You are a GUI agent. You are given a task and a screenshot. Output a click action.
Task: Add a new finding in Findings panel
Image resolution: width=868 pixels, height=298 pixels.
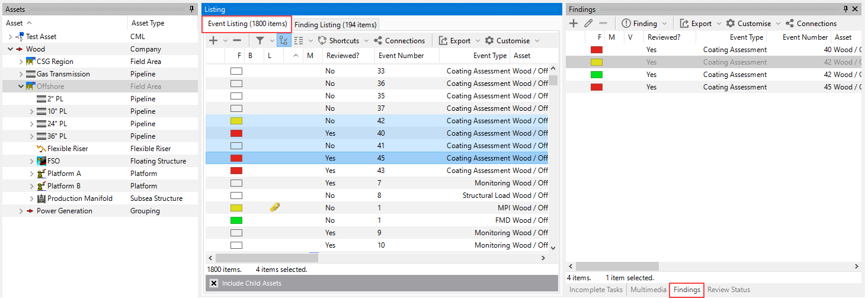point(574,24)
